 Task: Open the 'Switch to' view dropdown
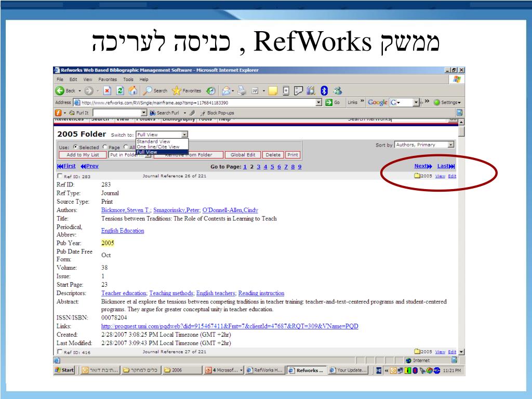tap(162, 135)
